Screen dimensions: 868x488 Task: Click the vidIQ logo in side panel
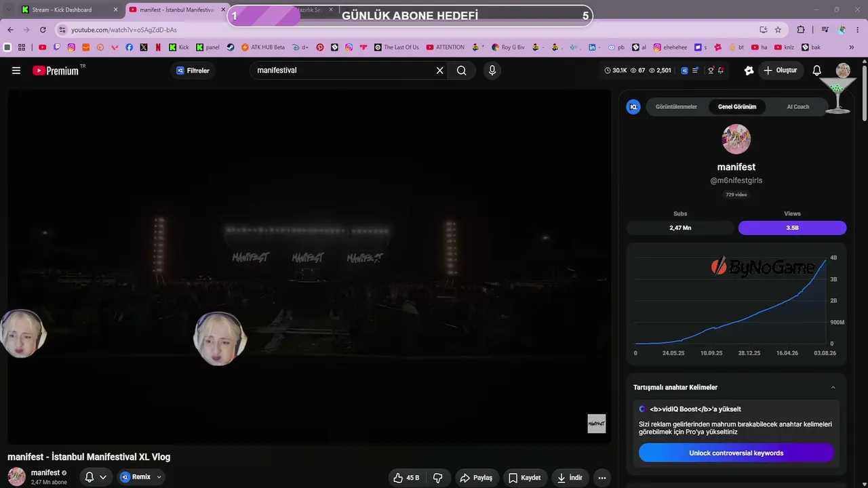pyautogui.click(x=633, y=107)
